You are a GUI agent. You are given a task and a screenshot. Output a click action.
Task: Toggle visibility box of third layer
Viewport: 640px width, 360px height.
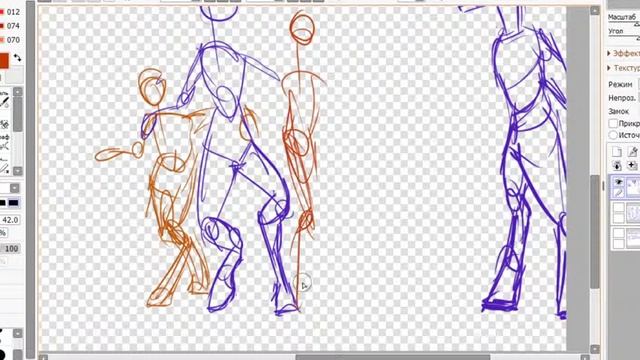618,233
